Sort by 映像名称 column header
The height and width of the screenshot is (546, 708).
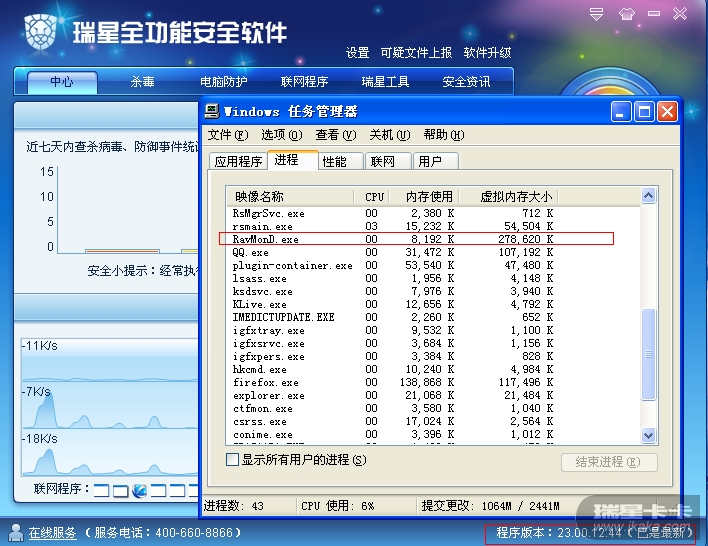(x=290, y=196)
